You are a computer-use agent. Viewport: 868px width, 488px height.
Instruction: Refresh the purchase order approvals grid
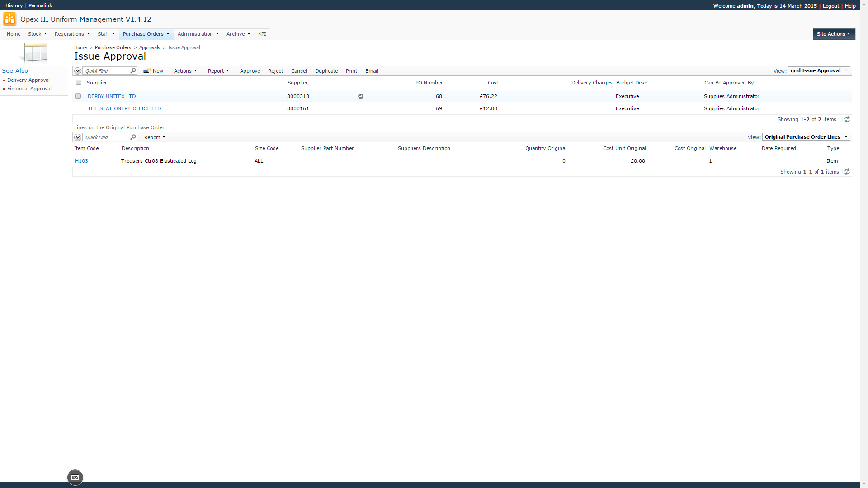pos(847,120)
